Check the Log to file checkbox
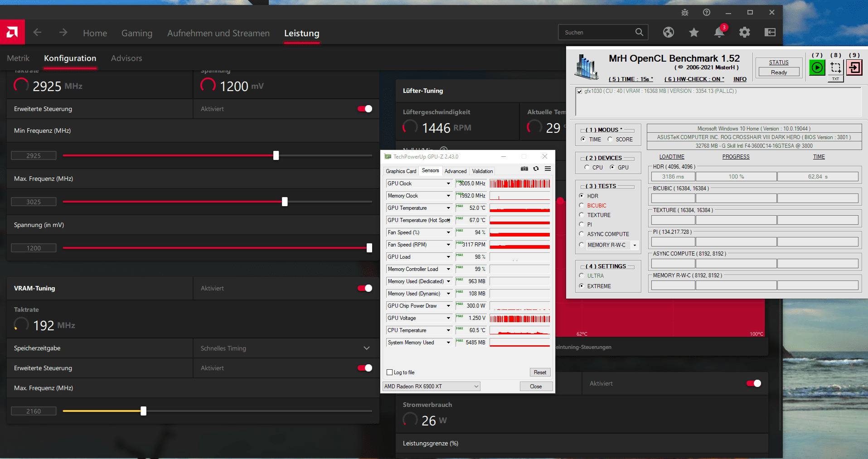Image resolution: width=868 pixels, height=459 pixels. pos(389,372)
